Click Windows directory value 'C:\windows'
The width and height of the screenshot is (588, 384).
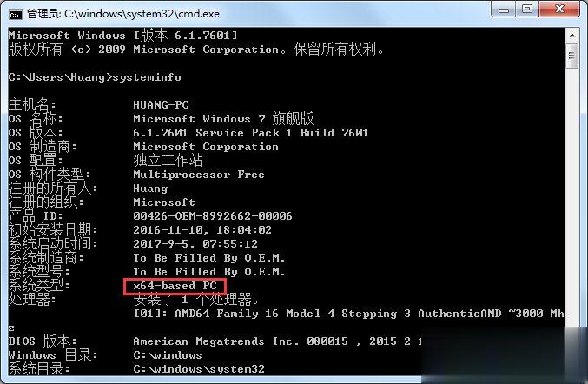[168, 355]
